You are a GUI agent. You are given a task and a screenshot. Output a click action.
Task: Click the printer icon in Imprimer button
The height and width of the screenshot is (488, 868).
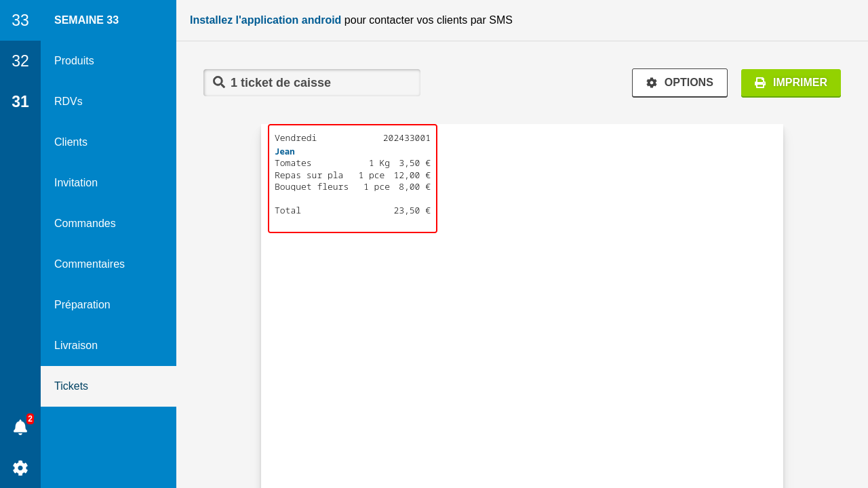(760, 83)
